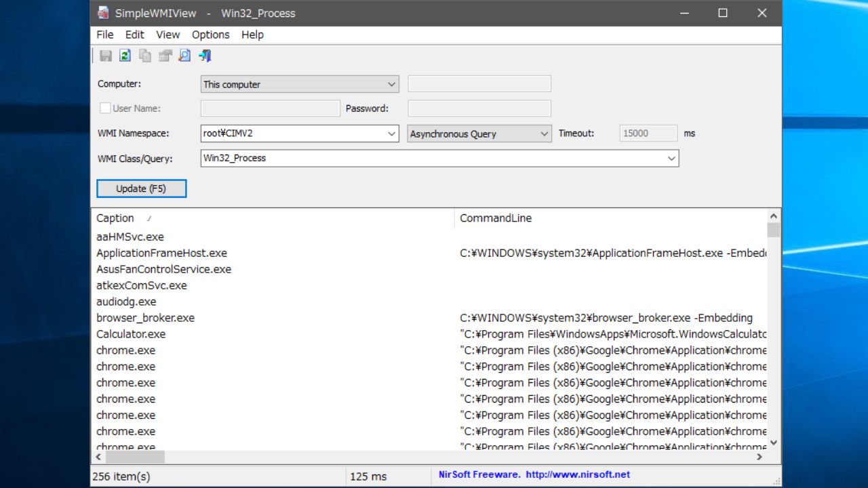Click the vertical scrollbar up arrow
Screen dimensions: 868x488
(774, 216)
